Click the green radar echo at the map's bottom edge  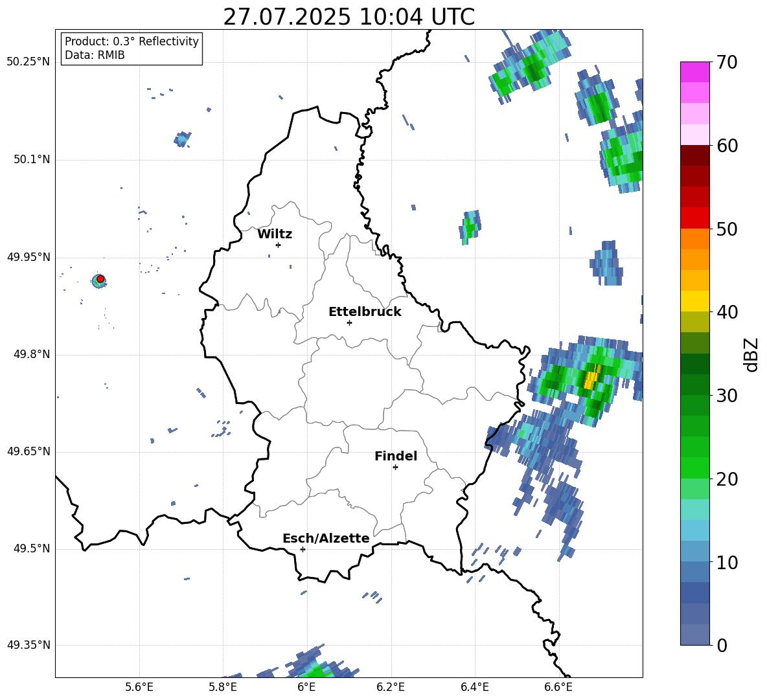tap(318, 671)
